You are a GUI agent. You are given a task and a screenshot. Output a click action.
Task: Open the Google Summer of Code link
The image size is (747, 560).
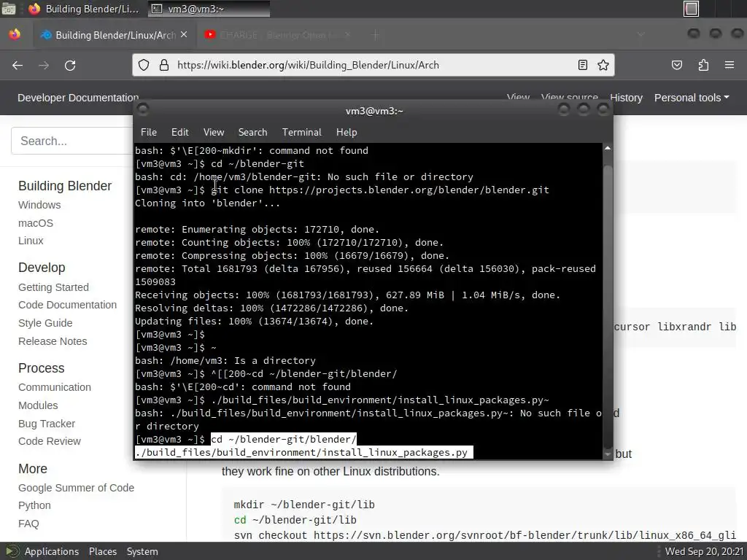pos(76,488)
